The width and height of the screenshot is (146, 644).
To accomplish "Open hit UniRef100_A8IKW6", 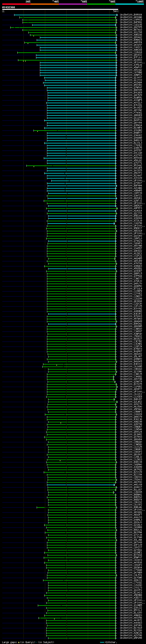I will [x=131, y=17].
